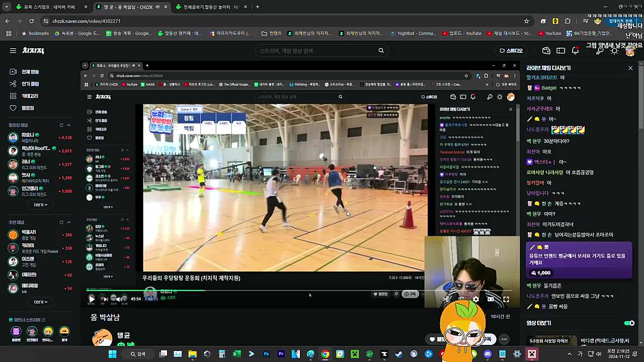Click the clip scissors icon in player

click(446, 299)
